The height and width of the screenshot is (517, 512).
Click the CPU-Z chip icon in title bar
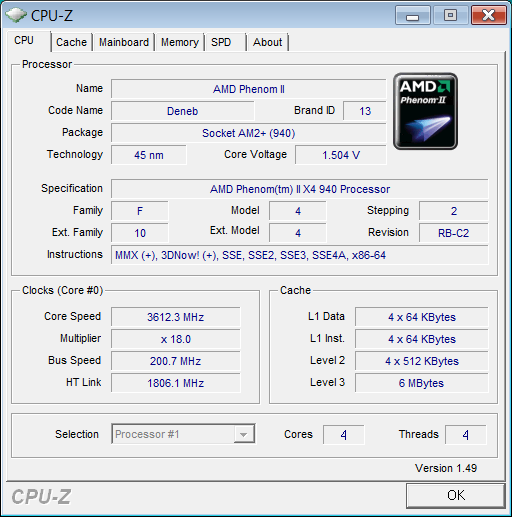pos(16,15)
